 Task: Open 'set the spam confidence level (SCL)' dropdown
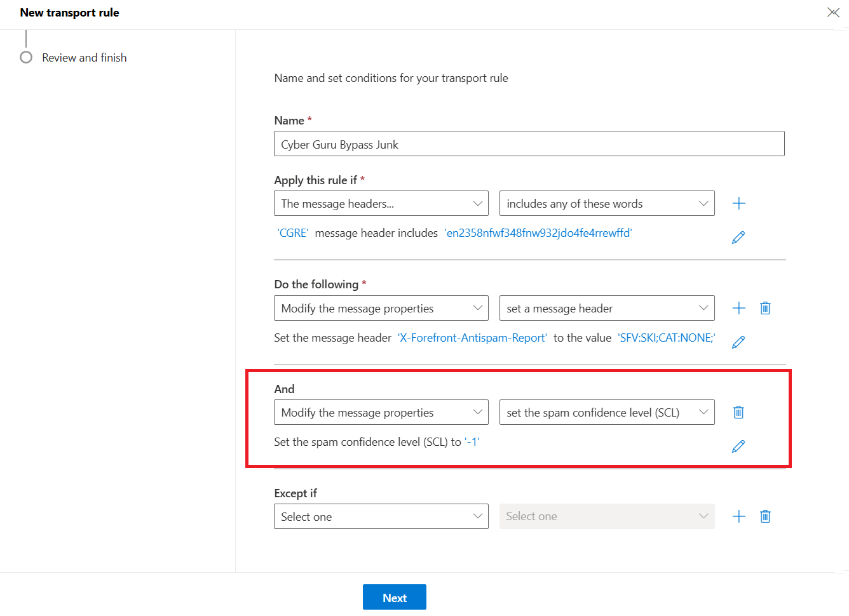[x=607, y=412]
